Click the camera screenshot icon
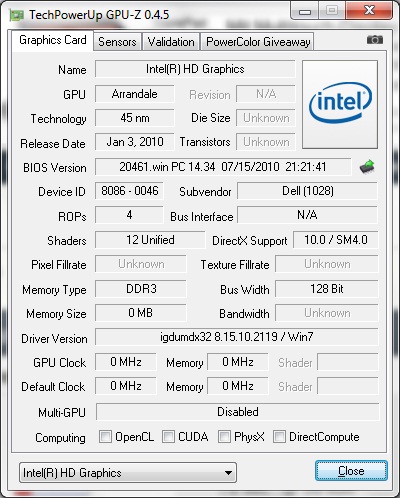Image resolution: width=400 pixels, height=498 pixels. click(x=375, y=40)
